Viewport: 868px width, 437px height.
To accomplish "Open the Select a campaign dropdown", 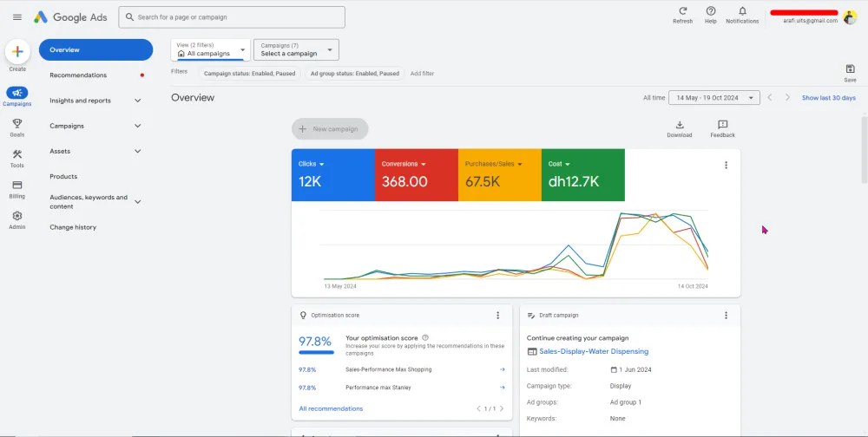I will [296, 49].
